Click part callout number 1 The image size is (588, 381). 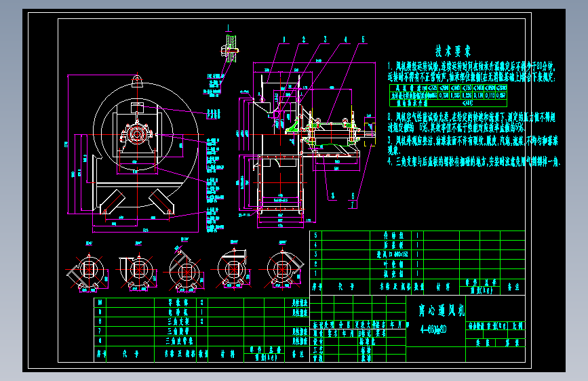(284, 39)
